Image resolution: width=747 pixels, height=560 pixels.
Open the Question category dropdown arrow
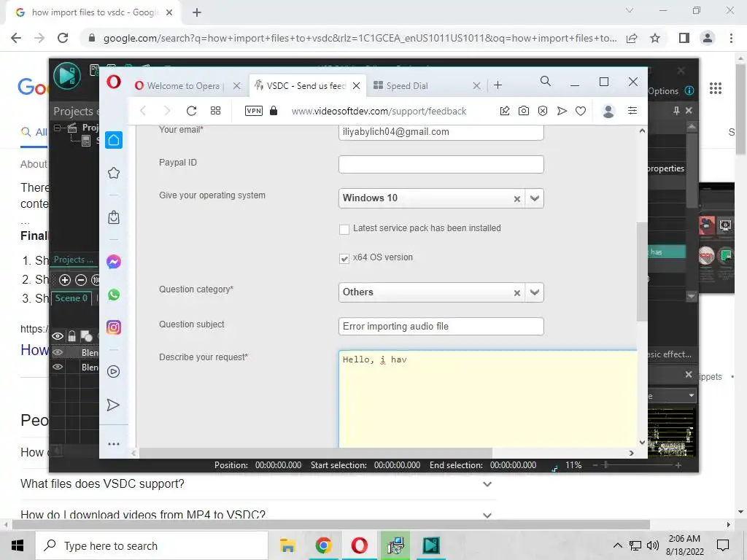click(x=535, y=292)
